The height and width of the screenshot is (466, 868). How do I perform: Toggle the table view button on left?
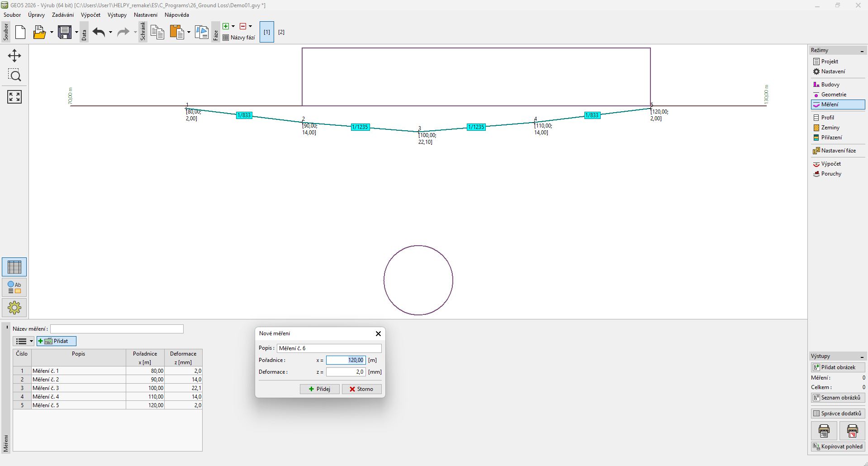(x=14, y=267)
